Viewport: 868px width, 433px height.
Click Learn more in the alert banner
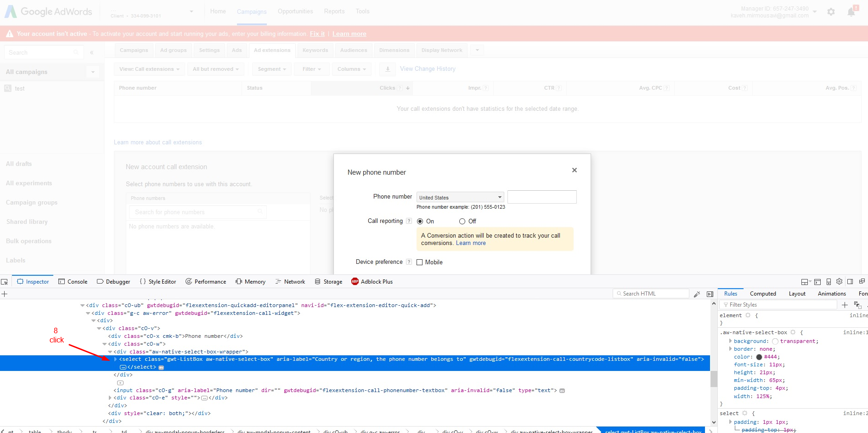point(349,34)
